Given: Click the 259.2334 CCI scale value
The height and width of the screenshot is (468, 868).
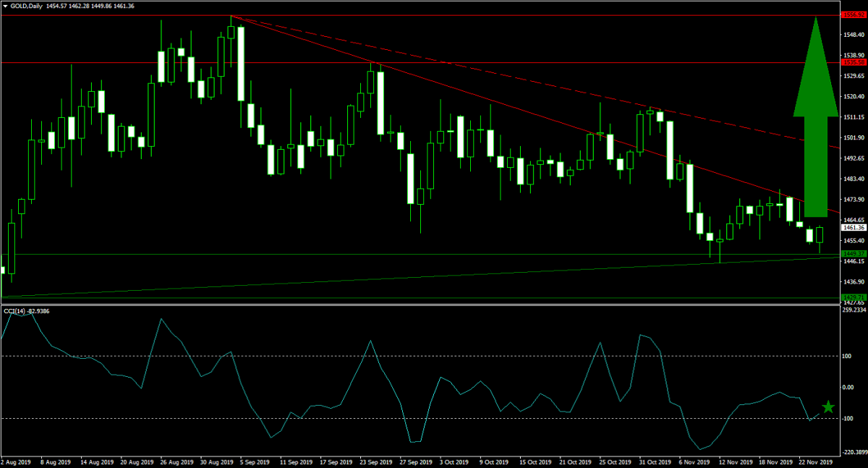Looking at the screenshot, I should coord(854,310).
